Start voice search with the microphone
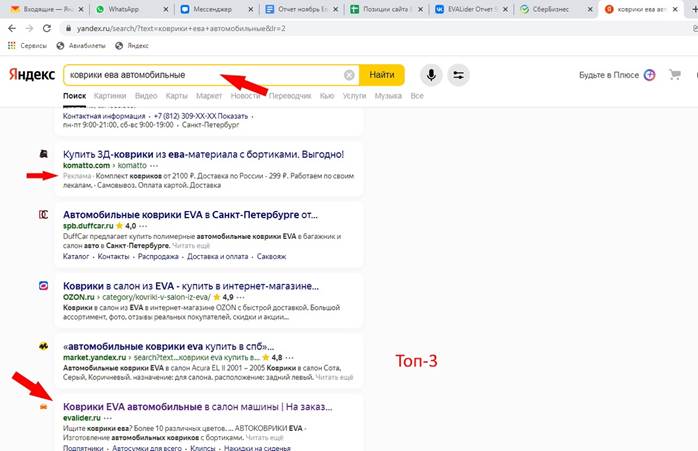698x451 pixels. [431, 75]
